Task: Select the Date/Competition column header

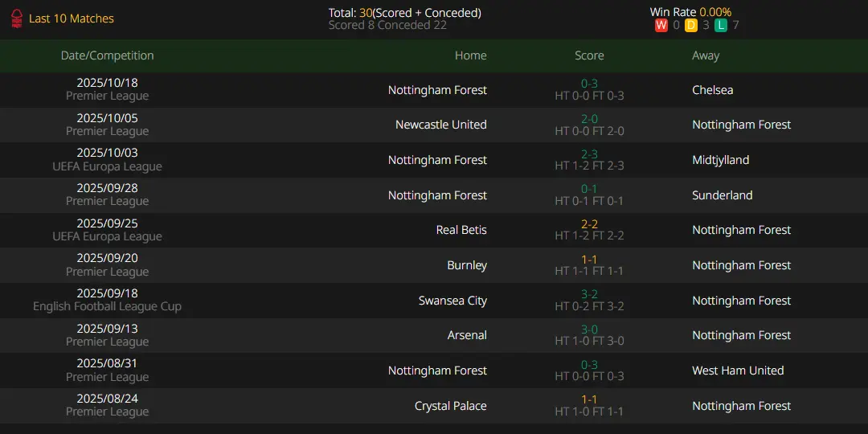Action: coord(108,55)
